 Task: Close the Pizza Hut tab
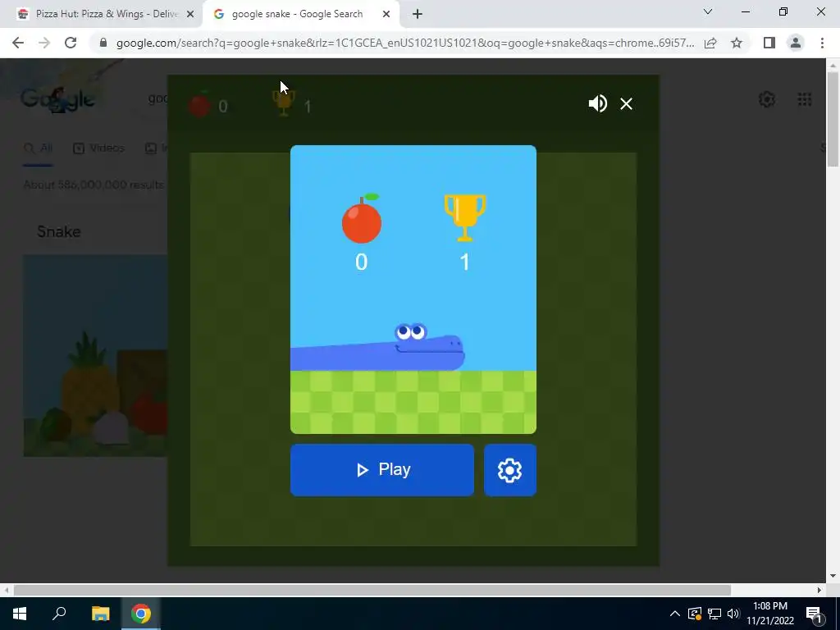(190, 15)
